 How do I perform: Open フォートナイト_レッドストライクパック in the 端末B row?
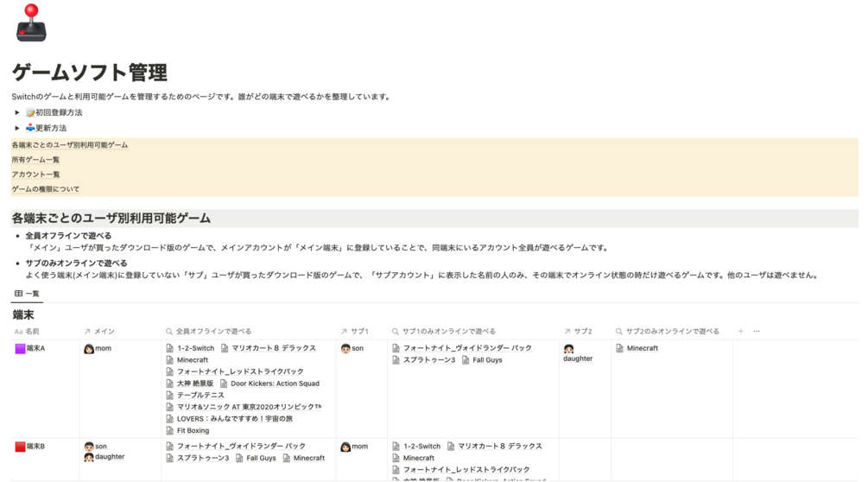(x=461, y=470)
